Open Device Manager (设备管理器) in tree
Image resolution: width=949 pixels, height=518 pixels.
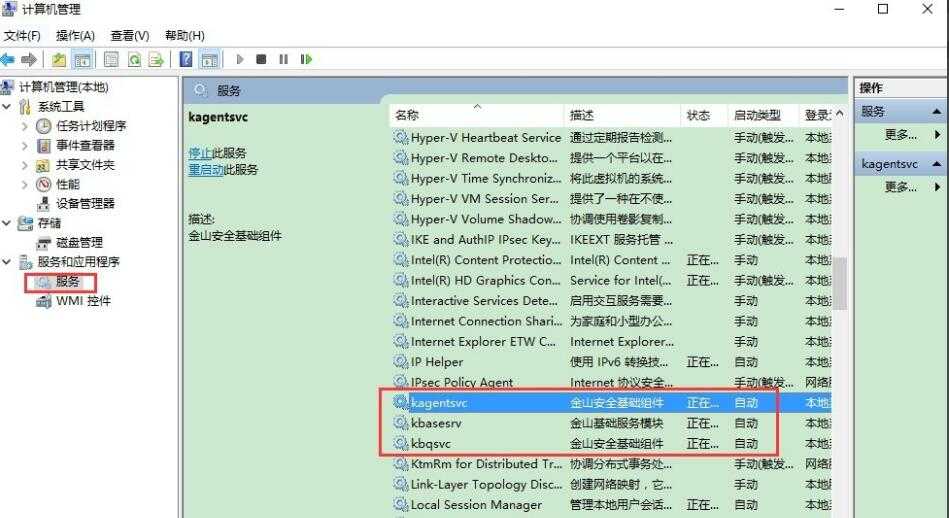coord(85,203)
